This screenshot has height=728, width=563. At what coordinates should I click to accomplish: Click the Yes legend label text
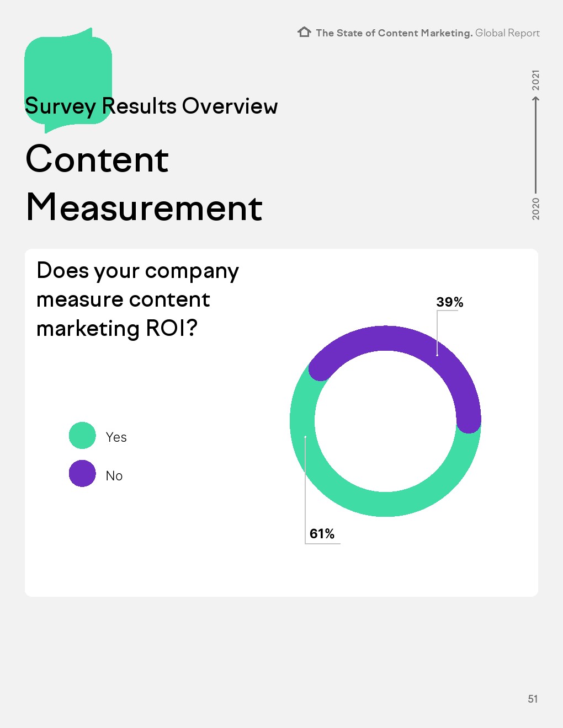[116, 437]
